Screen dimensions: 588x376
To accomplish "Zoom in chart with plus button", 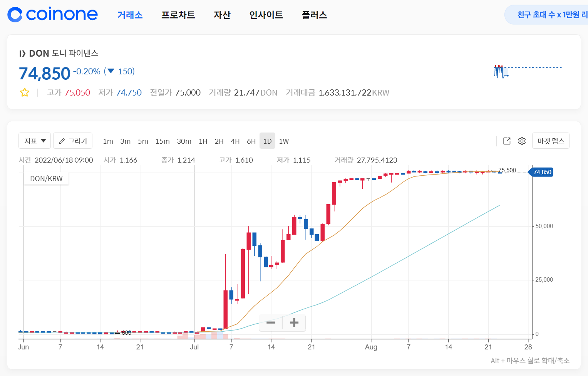I will pyautogui.click(x=294, y=322).
